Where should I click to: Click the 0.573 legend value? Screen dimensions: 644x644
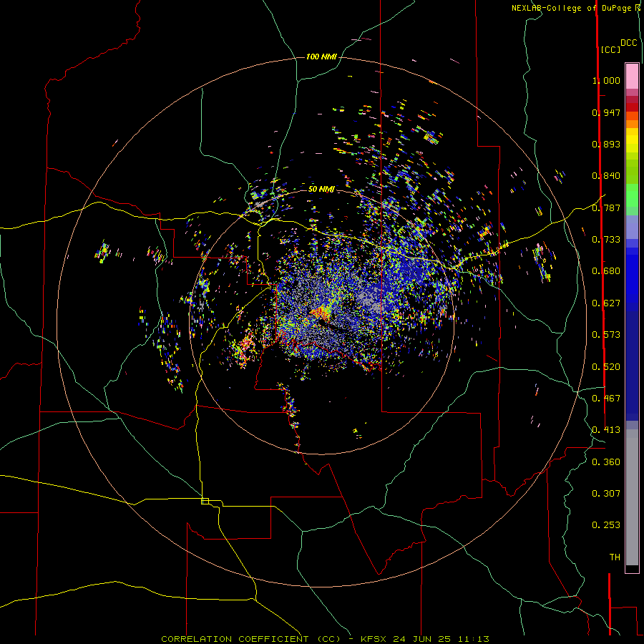pos(606,335)
